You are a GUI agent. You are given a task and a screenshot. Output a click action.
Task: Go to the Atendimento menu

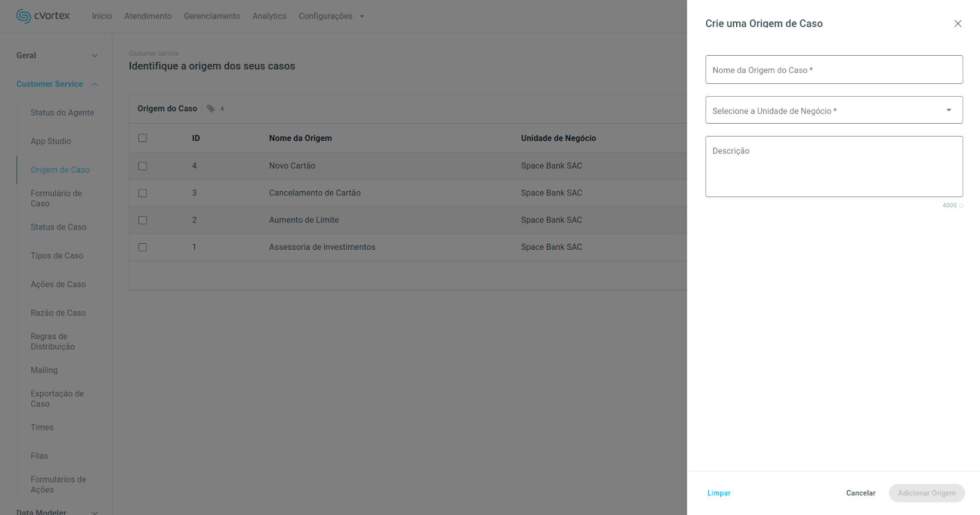[148, 16]
